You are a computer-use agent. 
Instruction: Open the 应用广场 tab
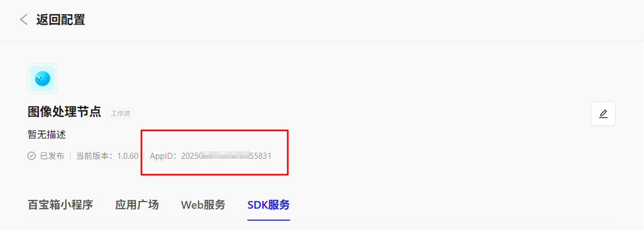(x=137, y=205)
